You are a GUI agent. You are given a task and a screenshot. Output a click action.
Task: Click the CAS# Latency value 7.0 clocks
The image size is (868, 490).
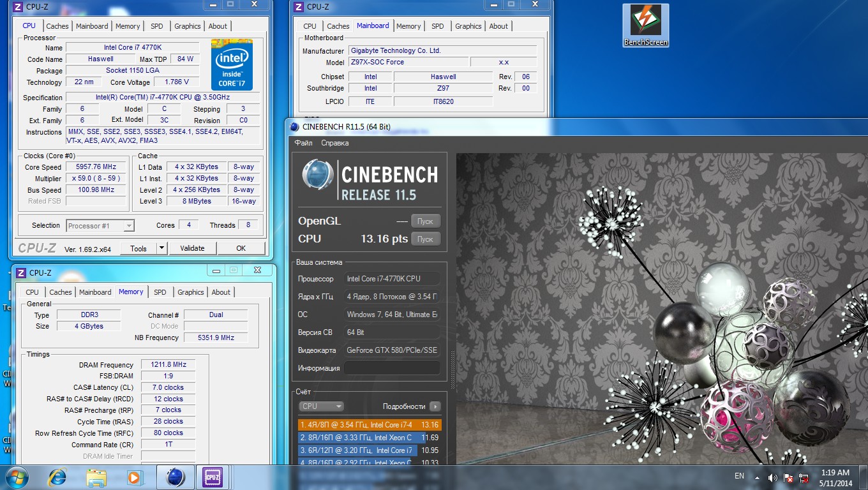168,387
